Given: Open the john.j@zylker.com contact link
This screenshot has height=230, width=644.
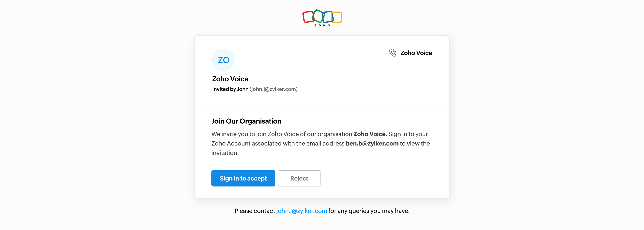Looking at the screenshot, I should 302,211.
